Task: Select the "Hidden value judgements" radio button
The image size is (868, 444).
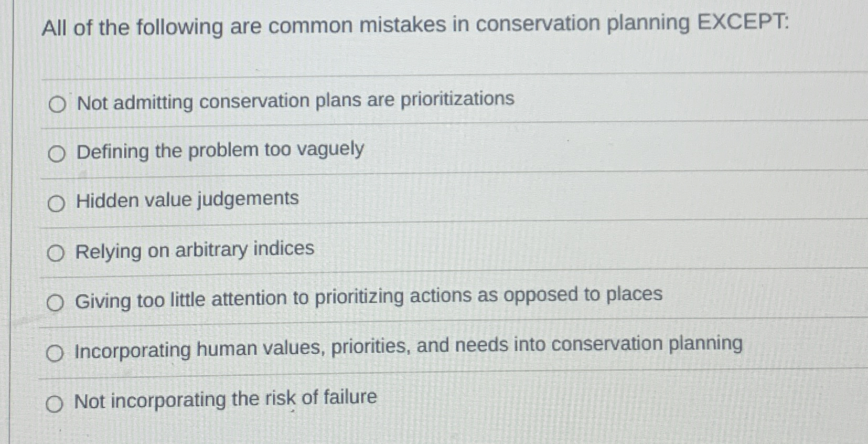Action: [x=56, y=203]
